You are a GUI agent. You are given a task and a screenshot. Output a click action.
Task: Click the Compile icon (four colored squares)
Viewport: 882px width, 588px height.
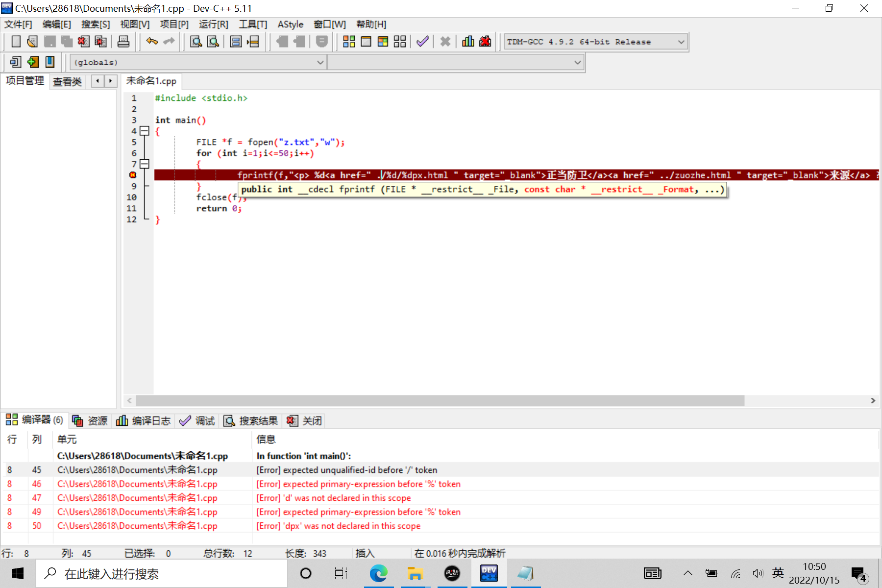[x=349, y=42]
